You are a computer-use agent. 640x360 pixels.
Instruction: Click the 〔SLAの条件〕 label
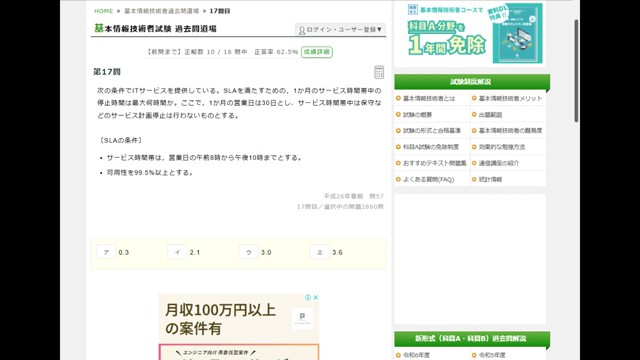coord(120,140)
